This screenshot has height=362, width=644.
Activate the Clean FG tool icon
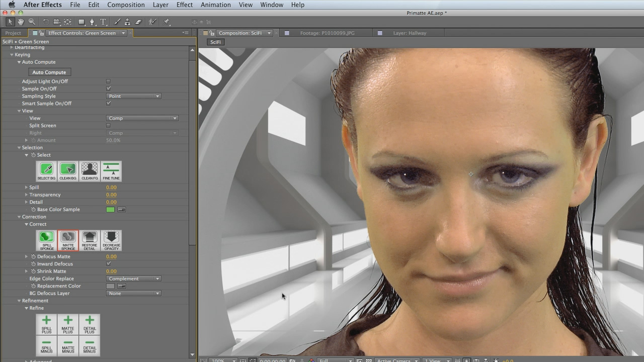coord(90,171)
